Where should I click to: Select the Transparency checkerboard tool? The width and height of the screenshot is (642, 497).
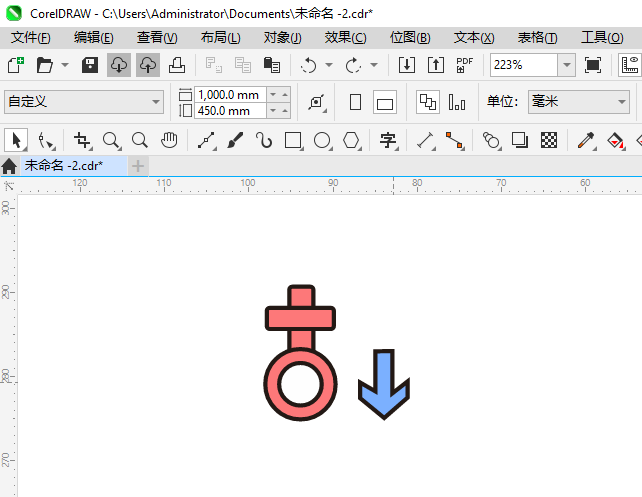click(549, 140)
